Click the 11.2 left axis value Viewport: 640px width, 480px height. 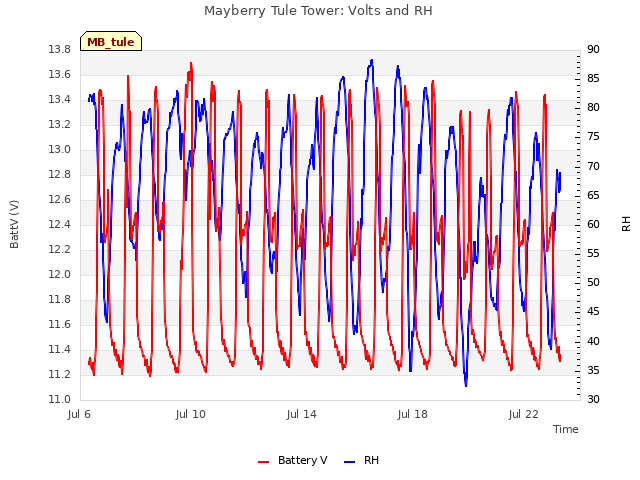coord(60,374)
